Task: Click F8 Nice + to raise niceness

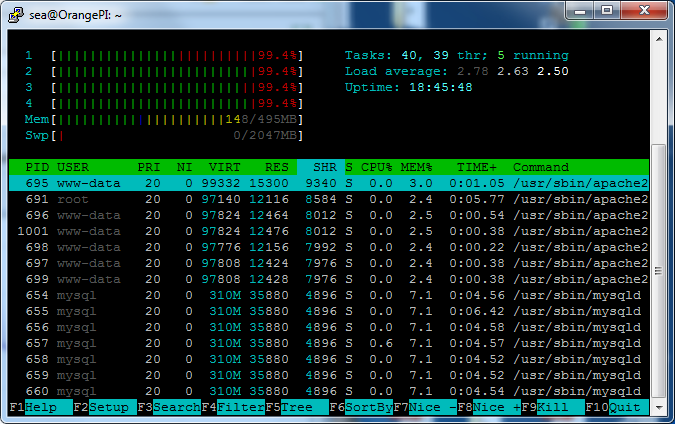Action: click(489, 407)
